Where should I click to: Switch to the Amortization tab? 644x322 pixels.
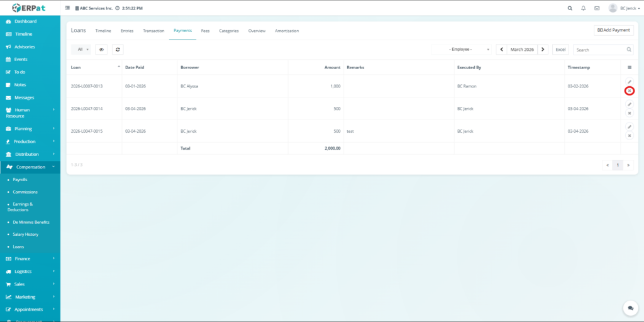[287, 31]
